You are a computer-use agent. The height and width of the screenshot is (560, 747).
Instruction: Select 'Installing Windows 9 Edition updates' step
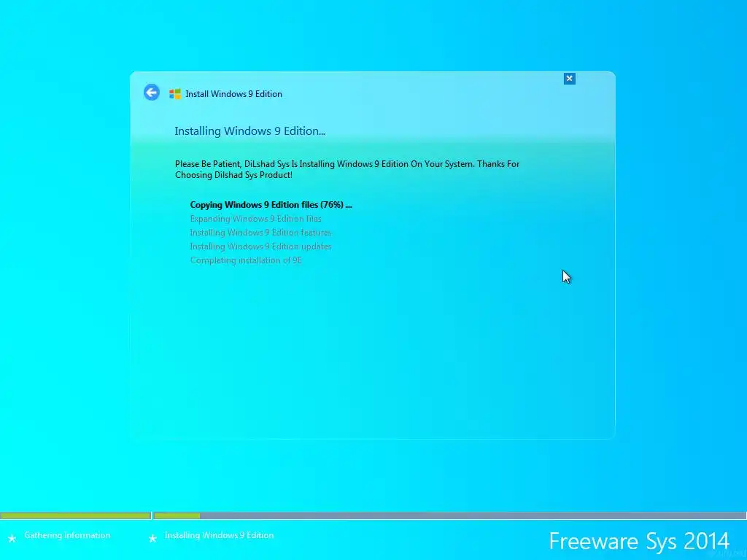click(x=260, y=246)
